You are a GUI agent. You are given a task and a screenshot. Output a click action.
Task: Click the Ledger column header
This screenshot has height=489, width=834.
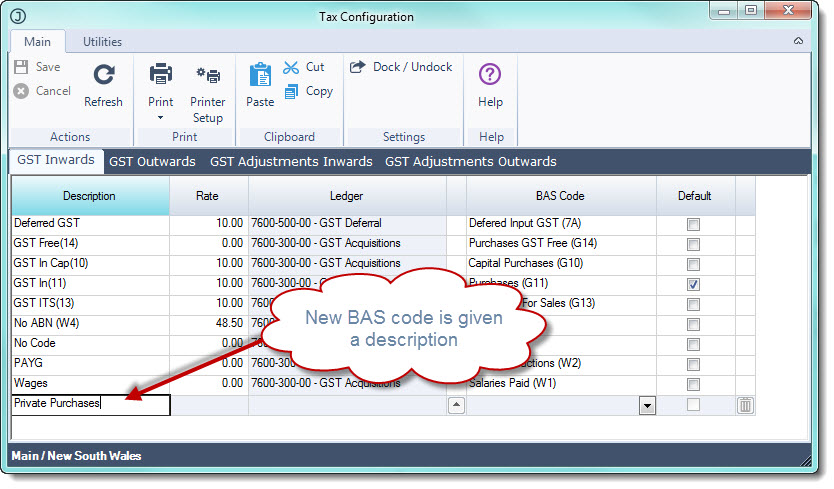click(347, 196)
